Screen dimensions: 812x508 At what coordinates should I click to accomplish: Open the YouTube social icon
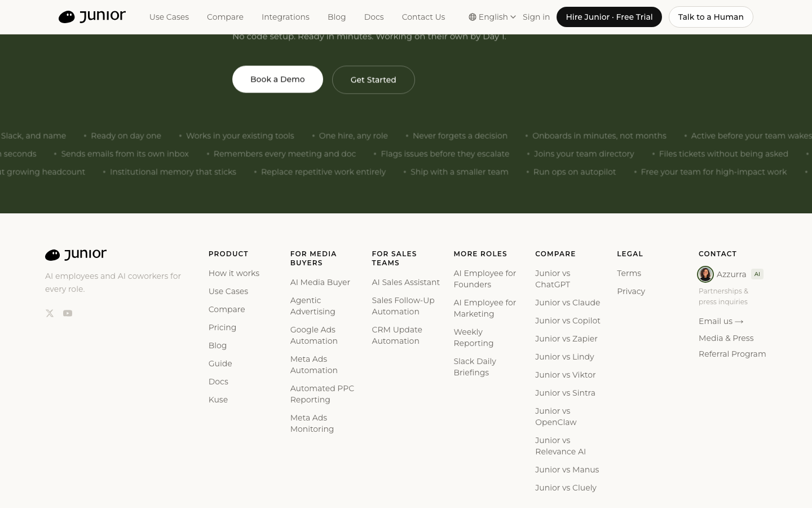pos(68,313)
